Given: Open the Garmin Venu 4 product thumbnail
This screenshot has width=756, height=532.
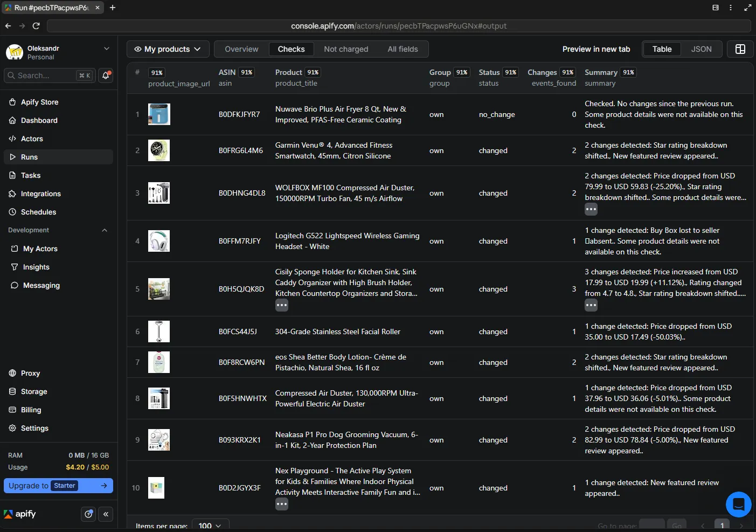Looking at the screenshot, I should [159, 150].
